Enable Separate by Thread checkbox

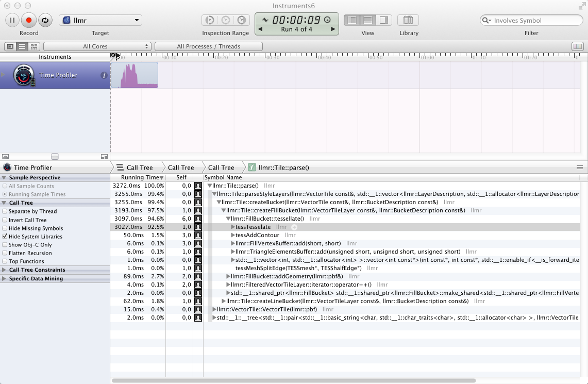point(5,211)
